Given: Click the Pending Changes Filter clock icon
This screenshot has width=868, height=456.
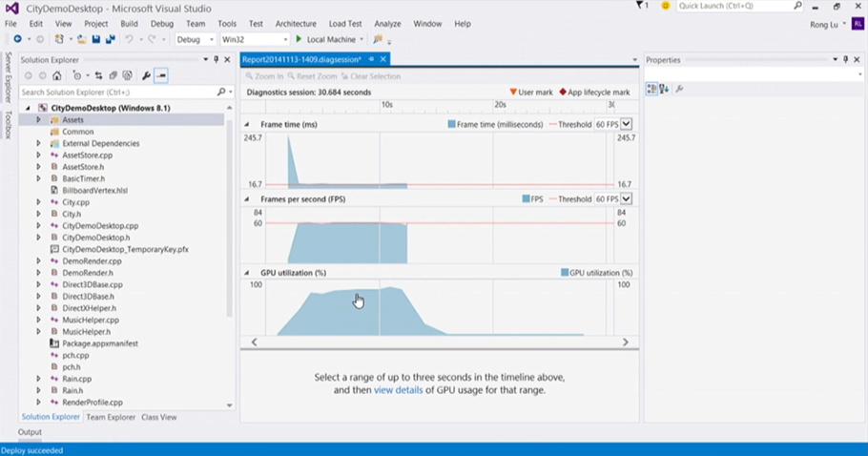Looking at the screenshot, I should tap(77, 75).
